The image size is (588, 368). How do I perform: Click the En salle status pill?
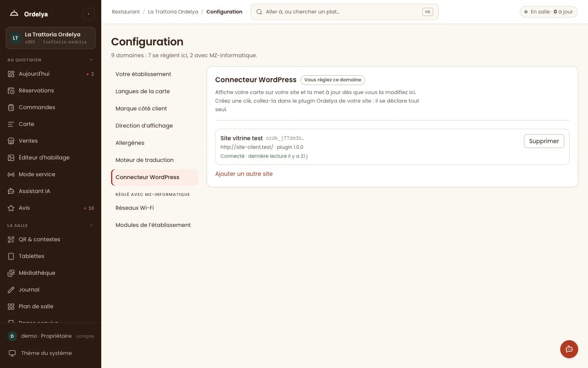[x=548, y=12]
